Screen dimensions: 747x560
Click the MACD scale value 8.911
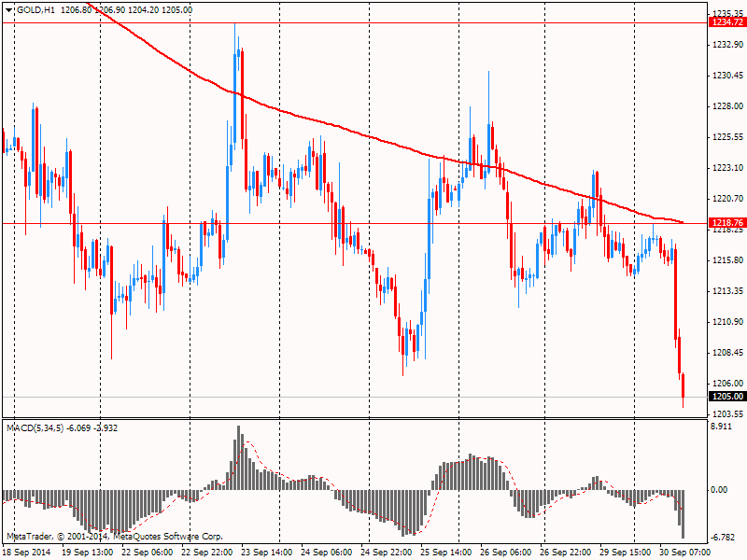721,427
